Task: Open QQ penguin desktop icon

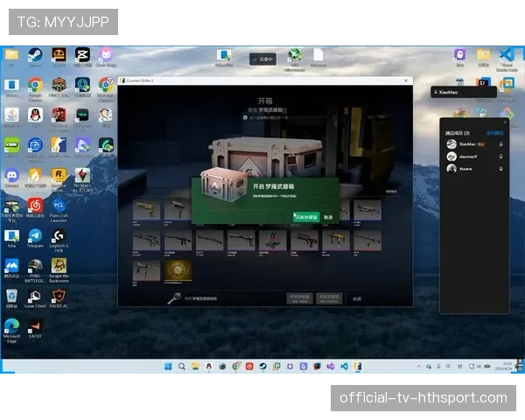Action: [x=35, y=115]
